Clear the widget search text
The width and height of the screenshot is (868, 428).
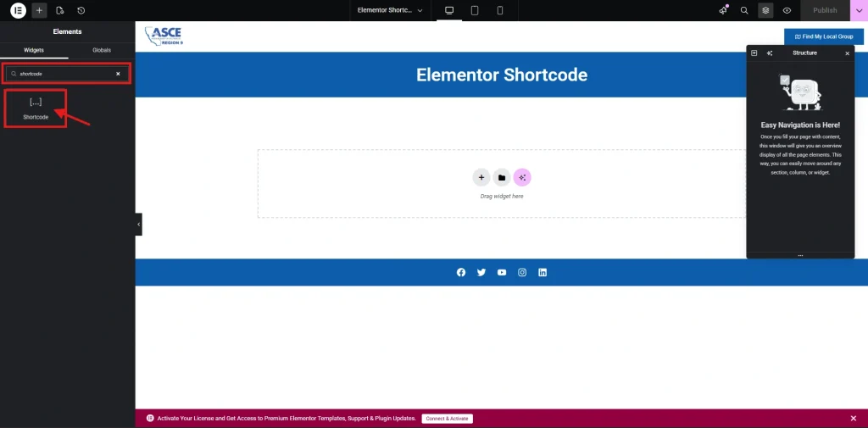[118, 74]
